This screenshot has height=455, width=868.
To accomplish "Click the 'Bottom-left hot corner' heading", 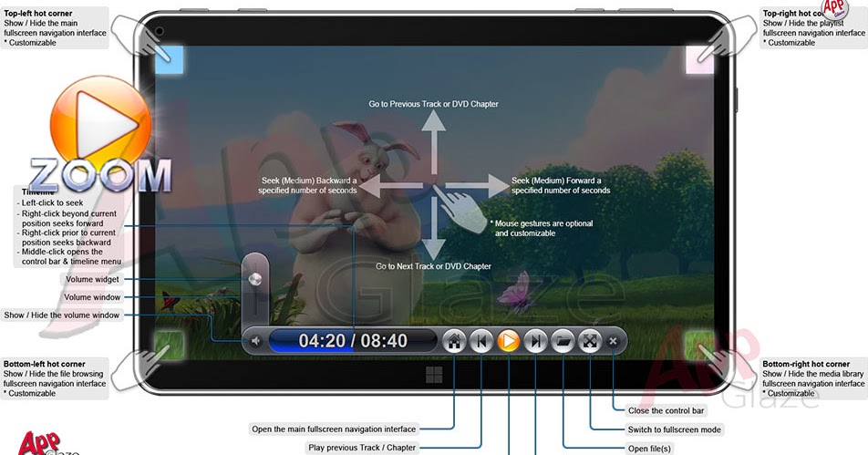I will click(45, 364).
